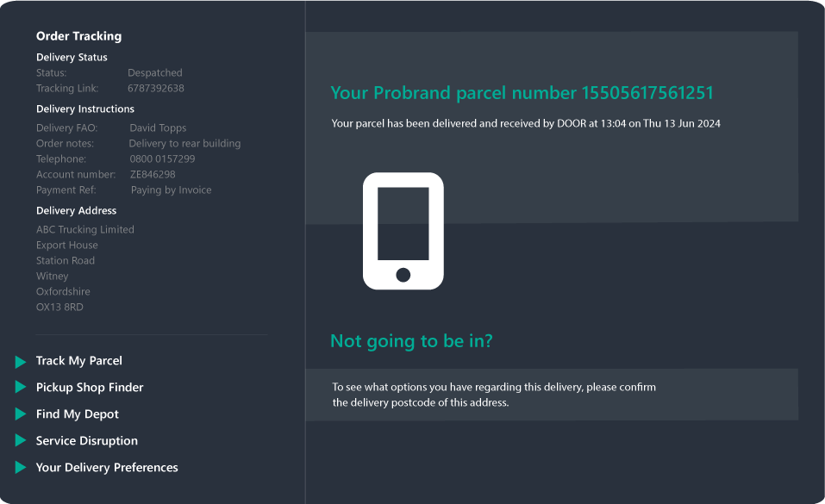Click the Delivery Status section header
825x504 pixels.
(72, 57)
